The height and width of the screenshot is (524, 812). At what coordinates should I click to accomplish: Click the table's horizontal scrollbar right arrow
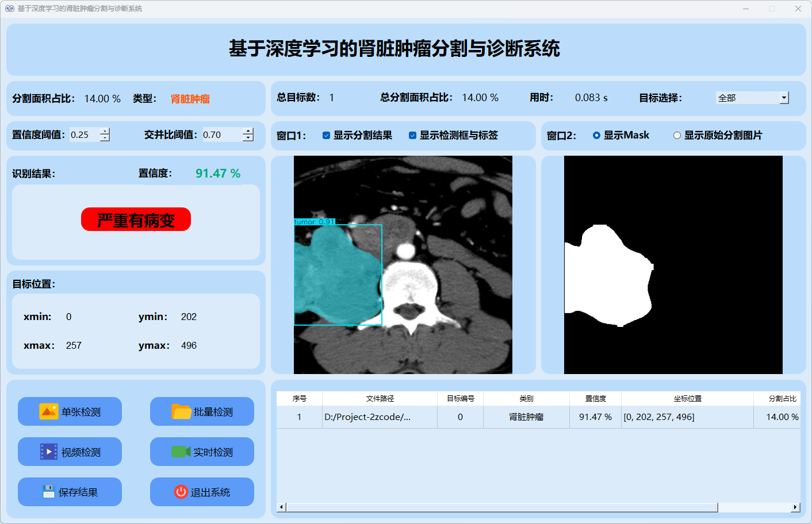[x=795, y=507]
